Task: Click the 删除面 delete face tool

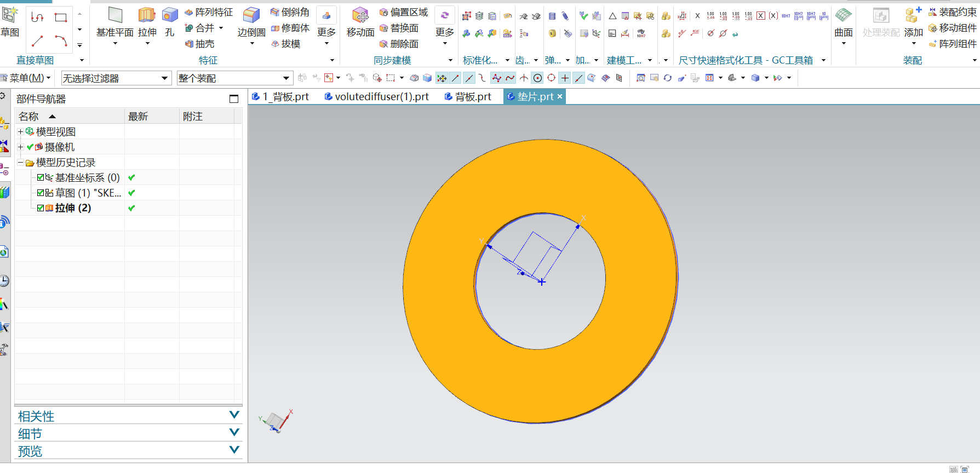Action: click(x=399, y=44)
